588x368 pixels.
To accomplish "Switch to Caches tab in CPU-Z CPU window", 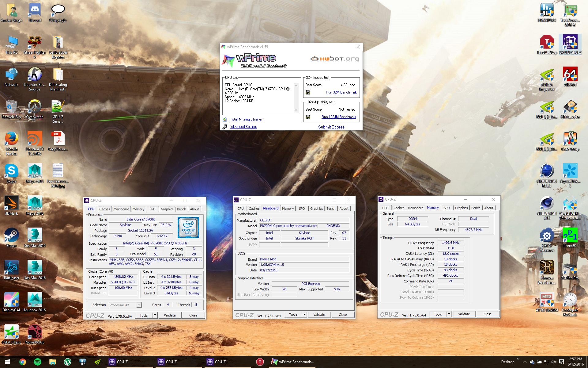I will [x=104, y=209].
